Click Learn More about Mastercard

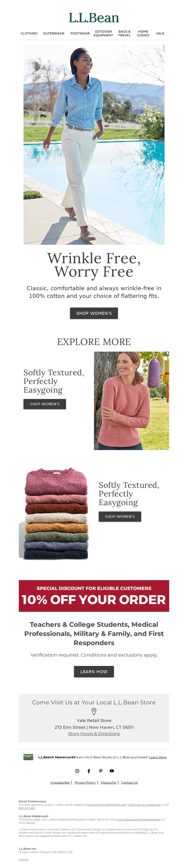[x=158, y=757]
